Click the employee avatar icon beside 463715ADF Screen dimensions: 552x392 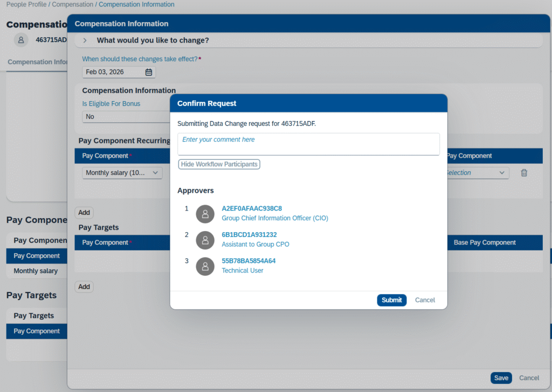(21, 40)
